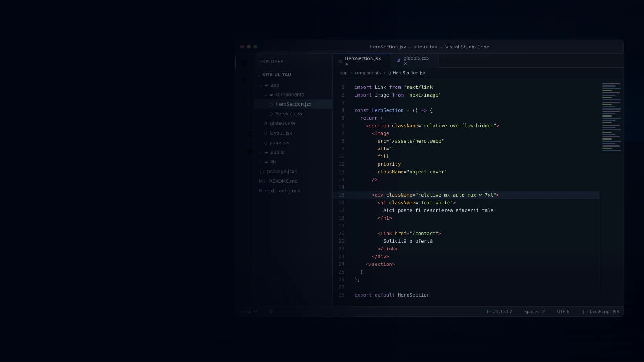
Task: Click the hash icon beside globals.css in explorer
Action: (x=266, y=123)
